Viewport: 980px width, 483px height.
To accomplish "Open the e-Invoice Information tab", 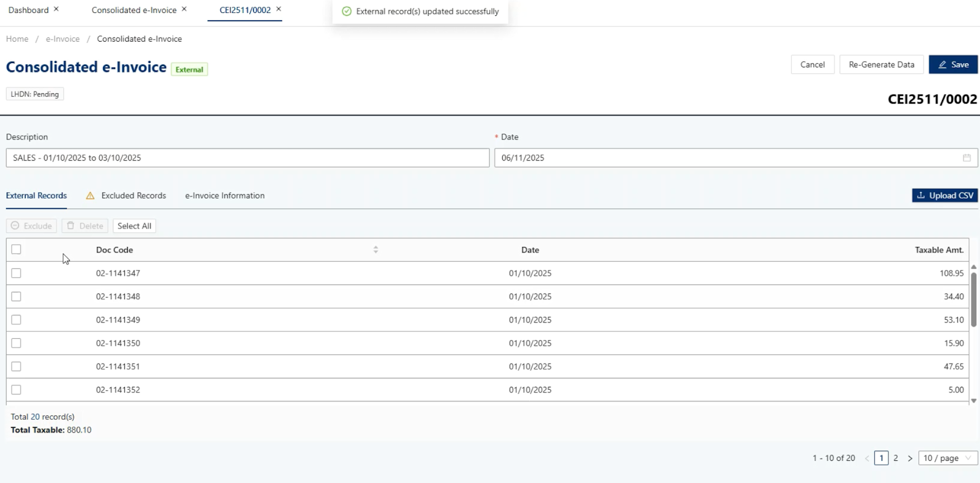I will (x=225, y=196).
